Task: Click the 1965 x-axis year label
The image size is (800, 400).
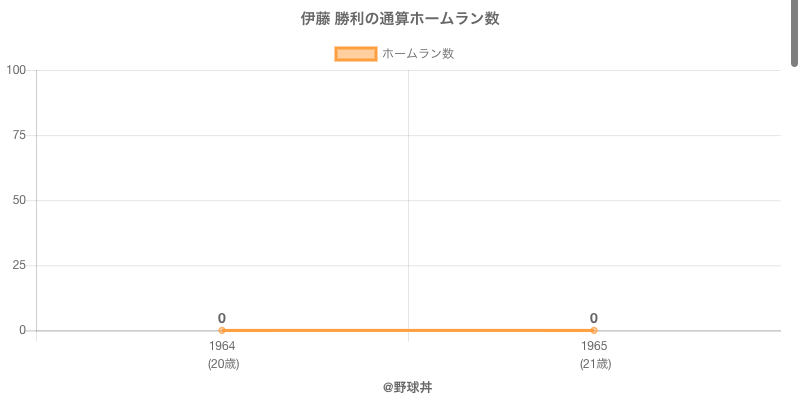Action: [594, 346]
